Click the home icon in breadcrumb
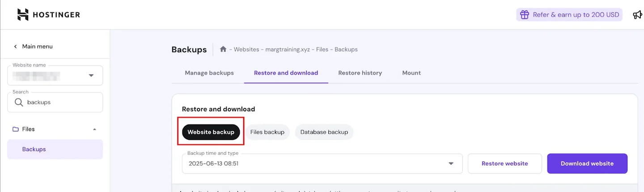The width and height of the screenshot is (644, 192). (223, 49)
